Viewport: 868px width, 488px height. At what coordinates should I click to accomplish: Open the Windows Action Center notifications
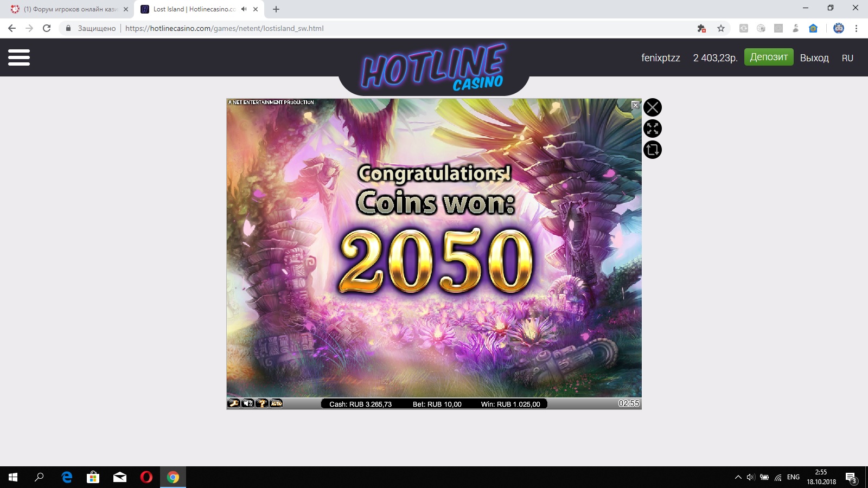click(851, 478)
